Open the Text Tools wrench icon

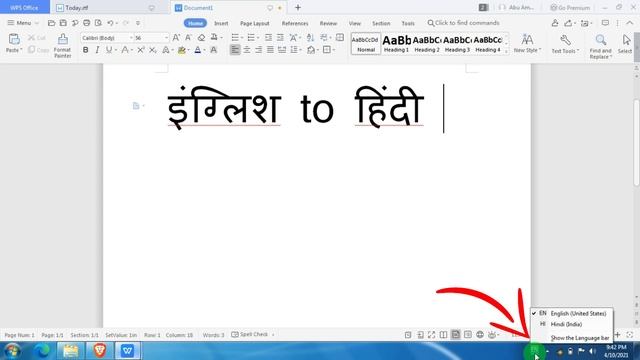point(565,40)
